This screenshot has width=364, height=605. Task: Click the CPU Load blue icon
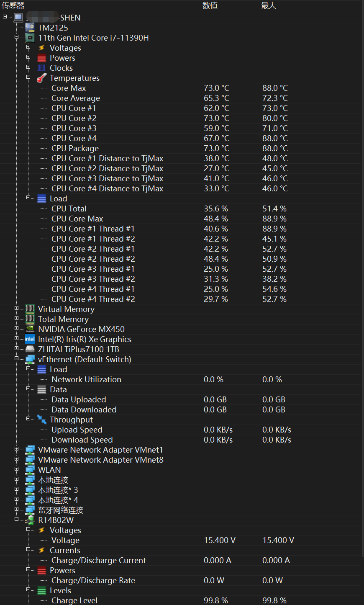click(x=41, y=198)
